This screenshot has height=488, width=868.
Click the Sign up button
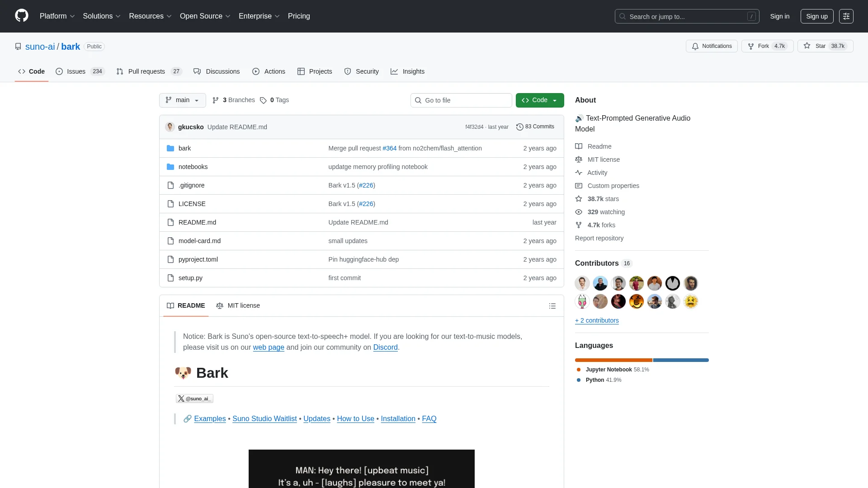pyautogui.click(x=816, y=16)
